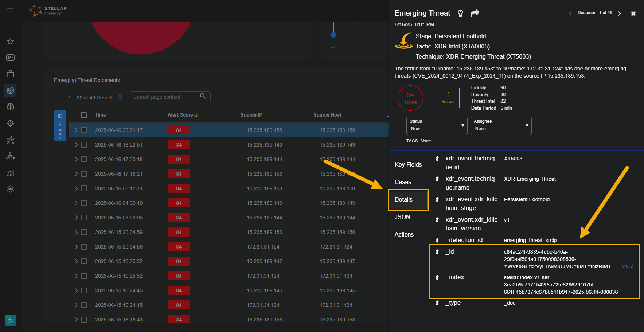Click the More link beside the _id value

[x=627, y=266]
